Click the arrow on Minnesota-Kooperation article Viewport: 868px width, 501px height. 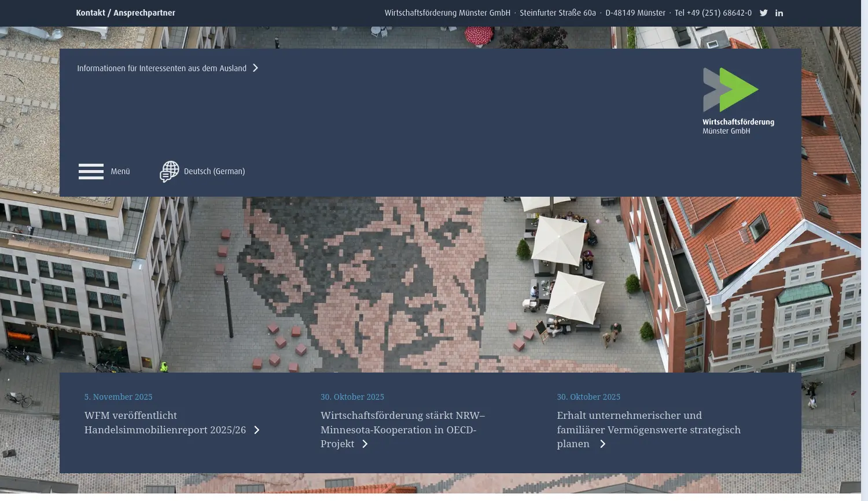click(365, 444)
